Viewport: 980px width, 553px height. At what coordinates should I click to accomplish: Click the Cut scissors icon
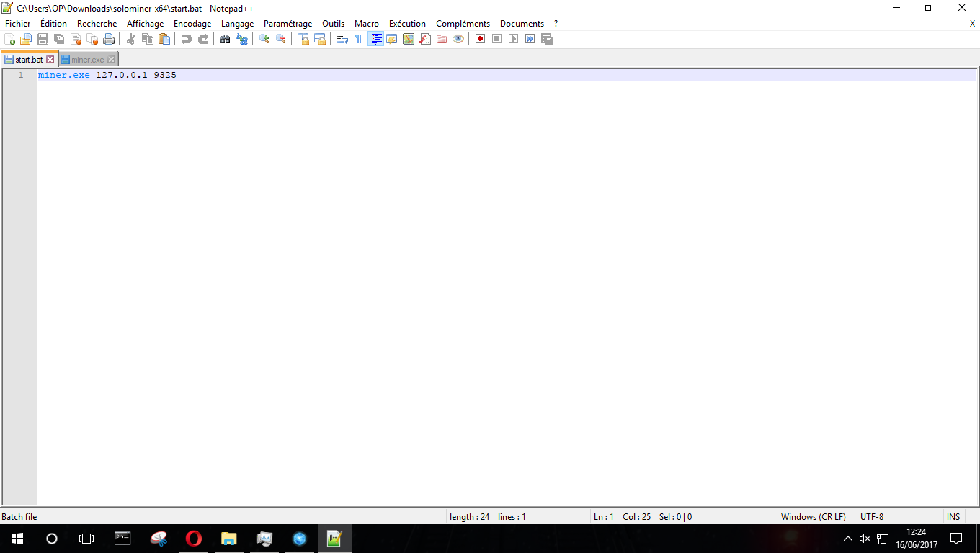pos(131,39)
